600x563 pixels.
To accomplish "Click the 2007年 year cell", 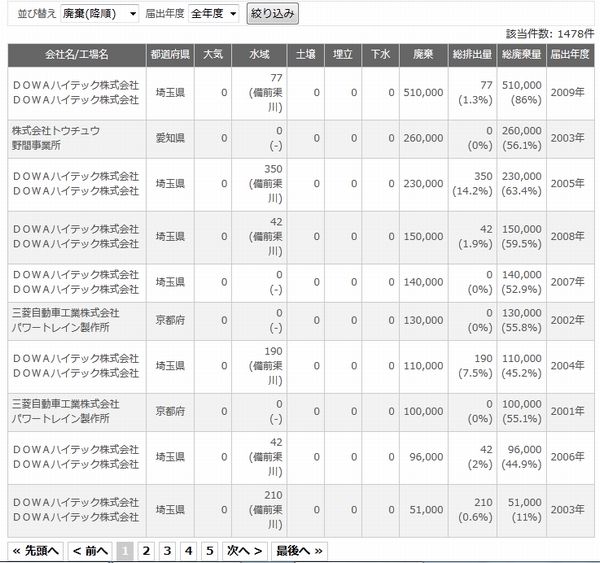I will [570, 282].
